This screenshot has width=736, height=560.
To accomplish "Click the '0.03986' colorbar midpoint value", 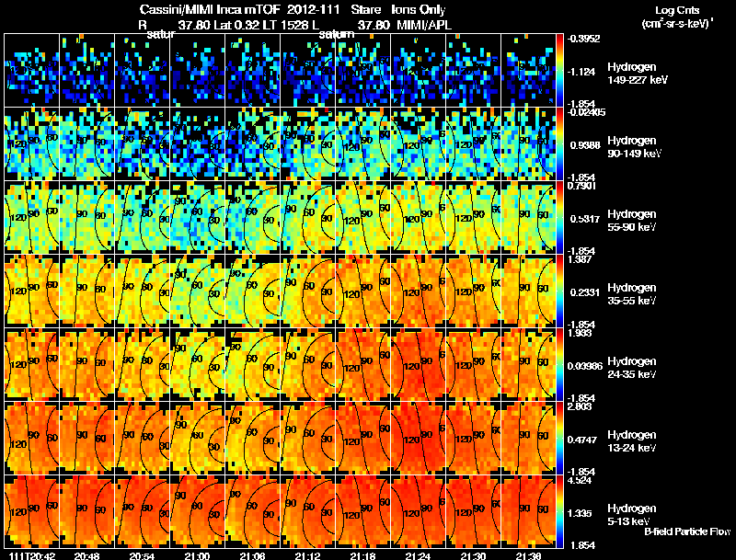I will point(585,366).
